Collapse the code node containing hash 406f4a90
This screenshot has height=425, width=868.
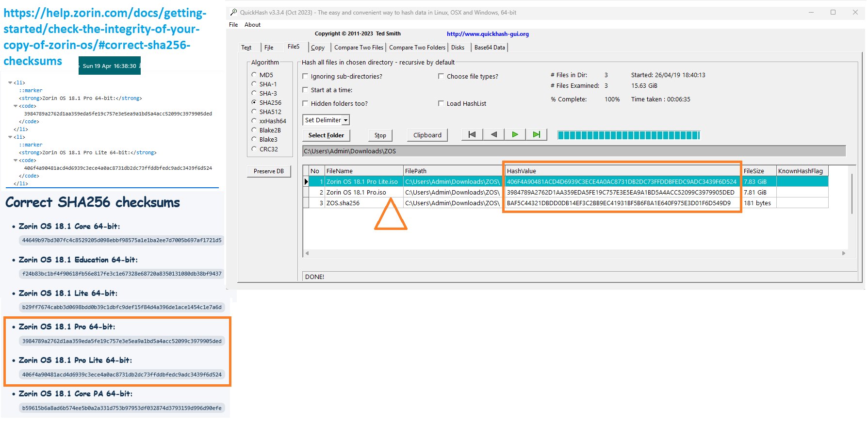pyautogui.click(x=16, y=161)
